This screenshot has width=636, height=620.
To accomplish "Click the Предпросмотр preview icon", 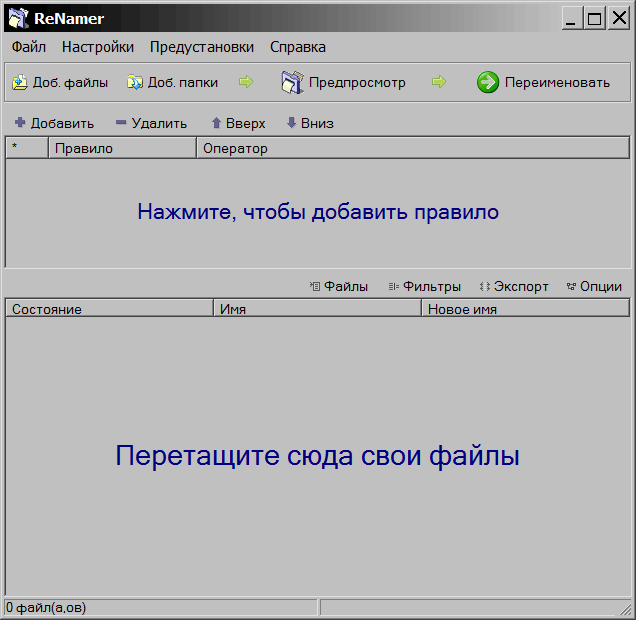I will click(292, 83).
